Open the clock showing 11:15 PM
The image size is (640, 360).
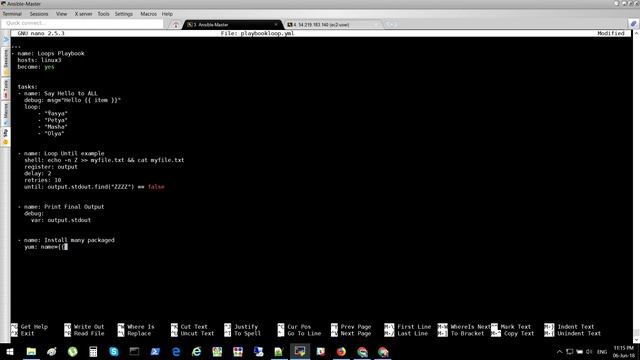[x=624, y=352]
